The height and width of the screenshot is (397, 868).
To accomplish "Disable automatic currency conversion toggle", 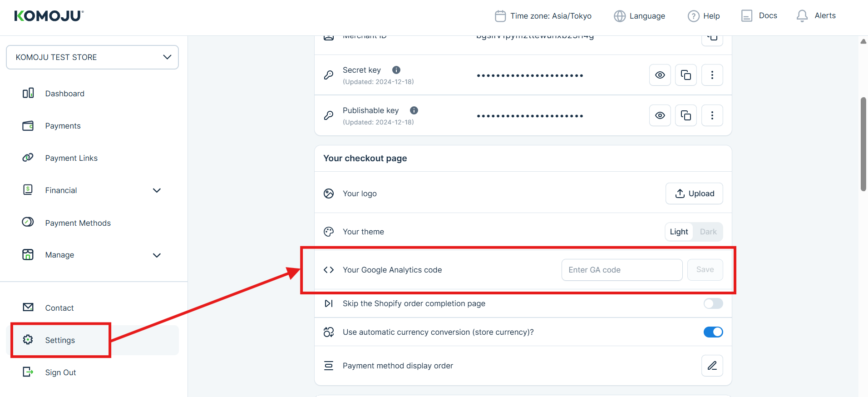I will click(713, 332).
